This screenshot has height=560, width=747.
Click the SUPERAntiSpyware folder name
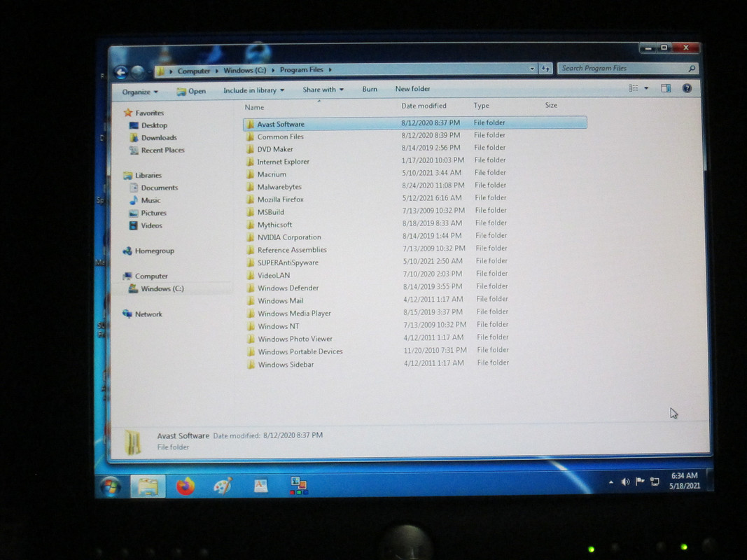[x=288, y=263]
